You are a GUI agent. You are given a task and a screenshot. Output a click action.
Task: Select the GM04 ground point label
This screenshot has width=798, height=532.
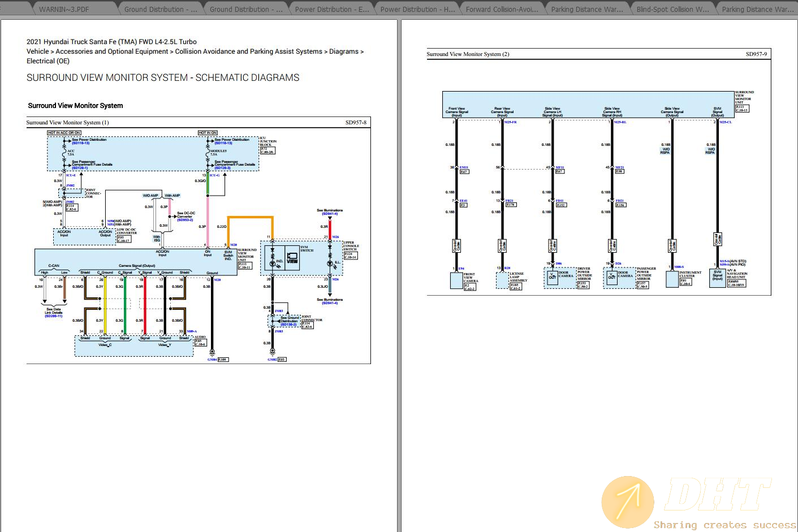[x=212, y=360]
